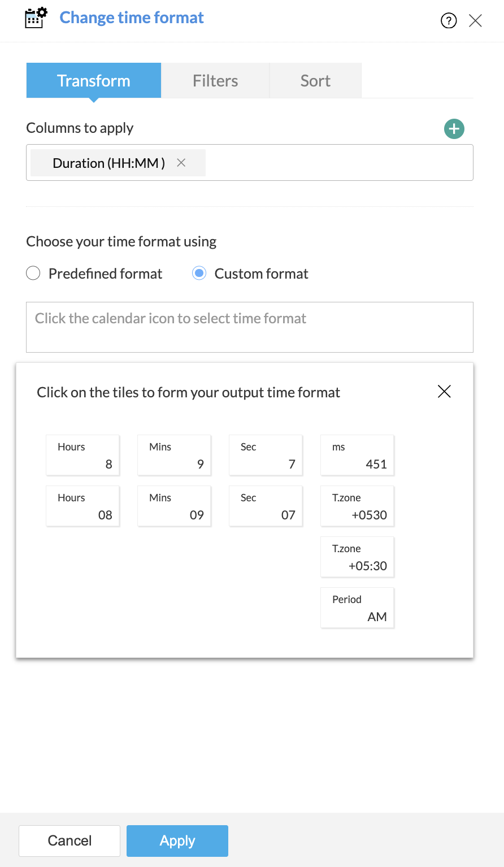Viewport: 504px width, 867px height.
Task: Switch to the Filters tab
Action: pyautogui.click(x=215, y=81)
